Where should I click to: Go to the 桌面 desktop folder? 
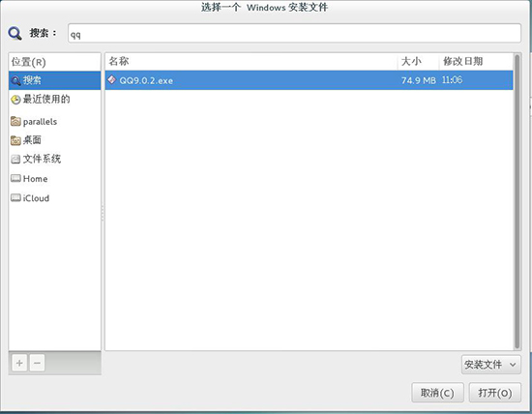pos(54,140)
